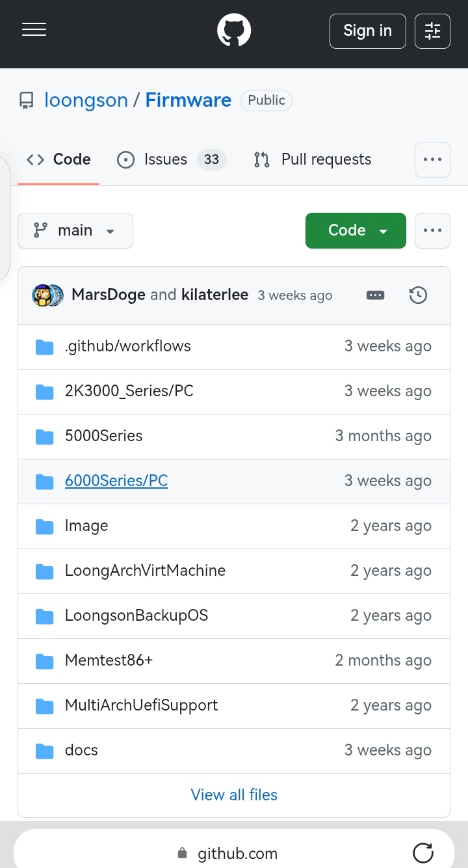Open the commit message ellipsis icon

[x=375, y=295]
